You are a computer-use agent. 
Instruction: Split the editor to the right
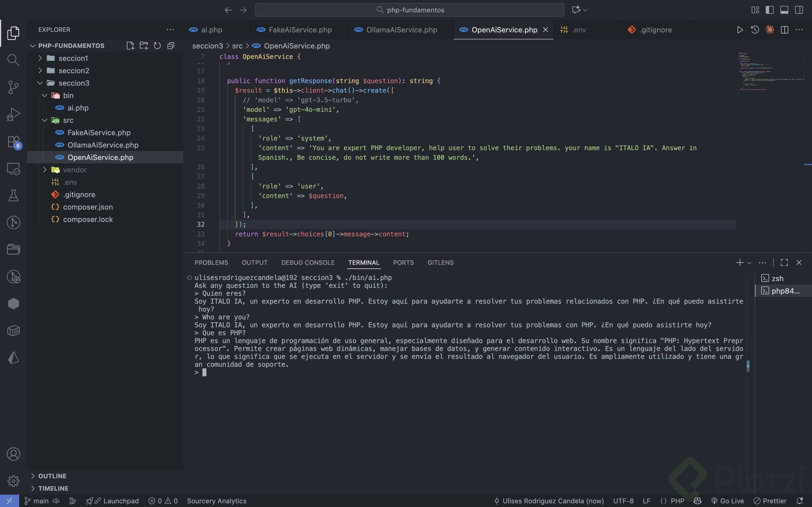[784, 30]
